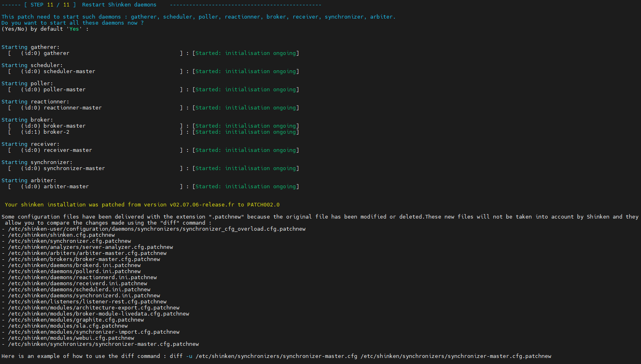Click the synchronizer_cfg_overload.cfg.patchnew path
This screenshot has width=641, height=364.
point(157,229)
